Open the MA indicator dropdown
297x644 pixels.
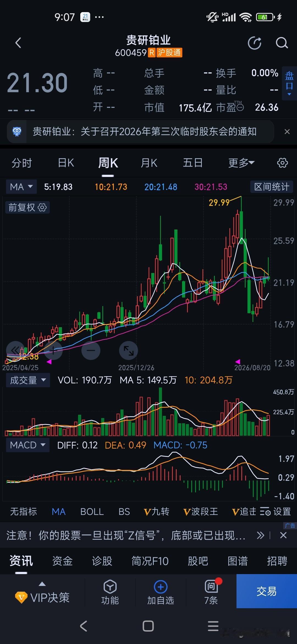tap(21, 187)
